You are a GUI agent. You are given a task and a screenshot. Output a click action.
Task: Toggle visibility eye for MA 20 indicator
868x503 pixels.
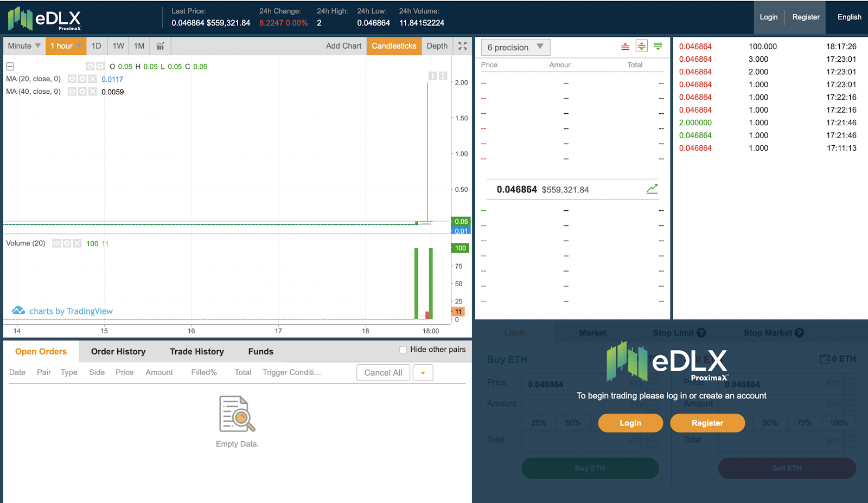(x=72, y=79)
